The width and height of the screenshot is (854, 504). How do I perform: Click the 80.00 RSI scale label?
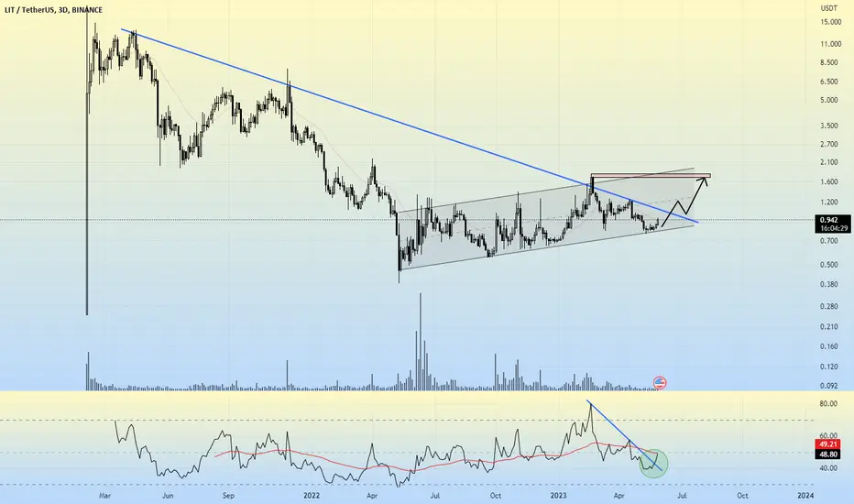pyautogui.click(x=828, y=404)
